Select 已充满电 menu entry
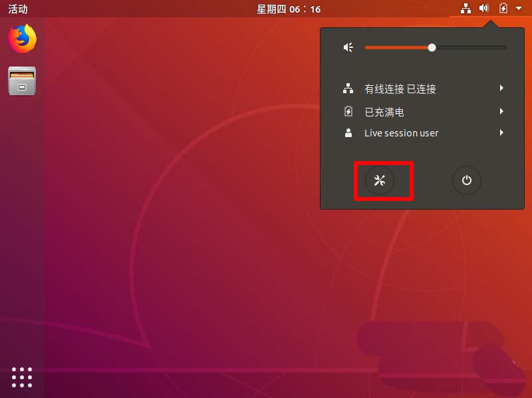This screenshot has width=532, height=398. [x=422, y=111]
